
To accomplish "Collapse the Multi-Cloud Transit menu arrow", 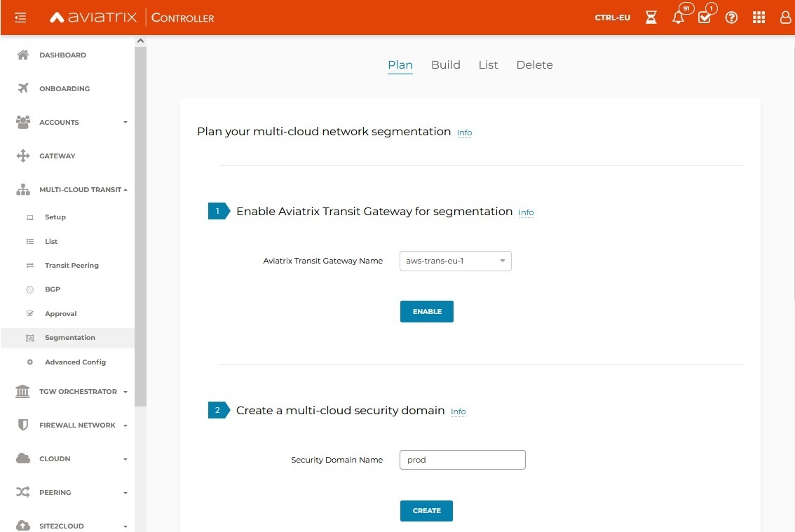I will (x=125, y=190).
